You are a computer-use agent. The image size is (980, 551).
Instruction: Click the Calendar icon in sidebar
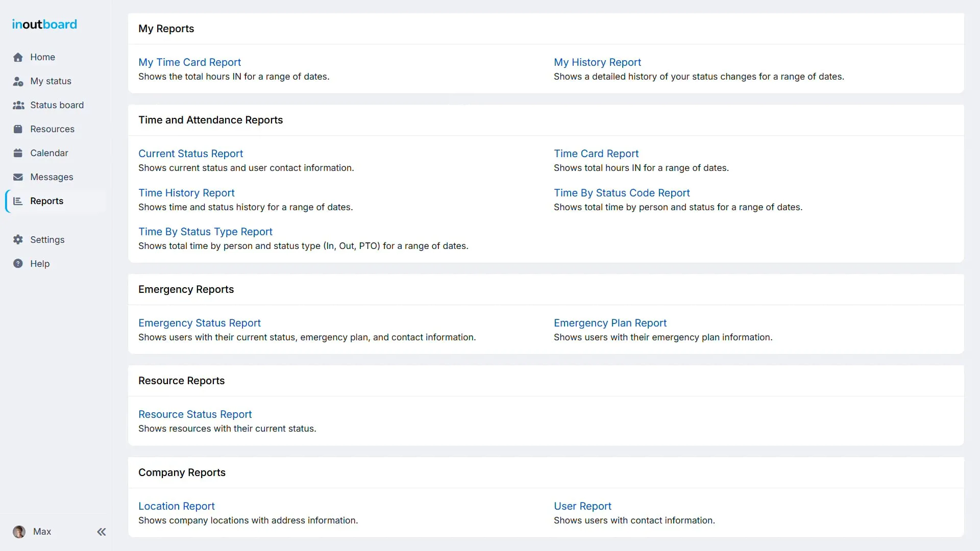pos(18,153)
